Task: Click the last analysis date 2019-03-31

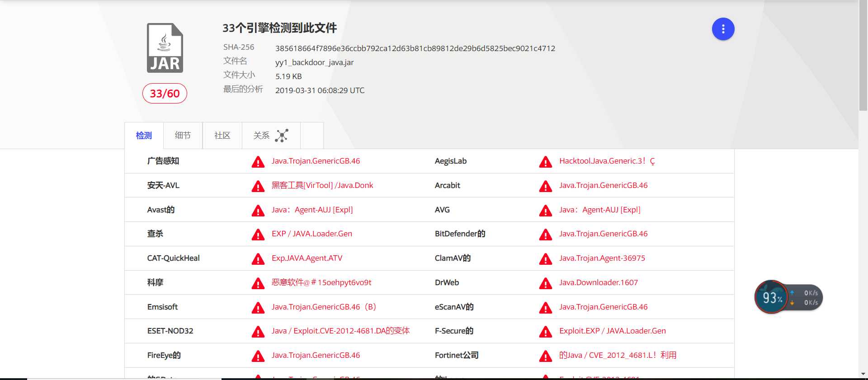Action: pyautogui.click(x=320, y=90)
